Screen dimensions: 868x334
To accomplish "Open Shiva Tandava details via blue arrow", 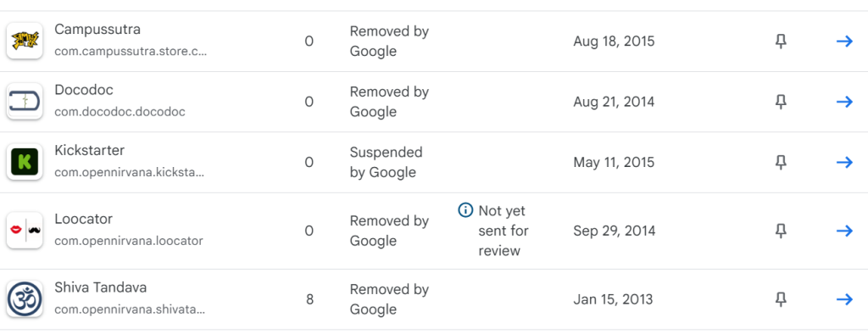I will tap(844, 299).
